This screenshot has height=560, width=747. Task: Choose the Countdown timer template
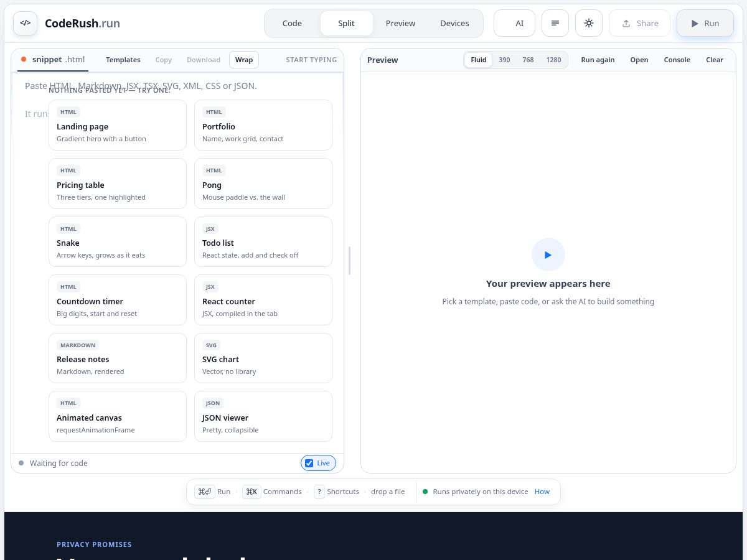coord(118,300)
